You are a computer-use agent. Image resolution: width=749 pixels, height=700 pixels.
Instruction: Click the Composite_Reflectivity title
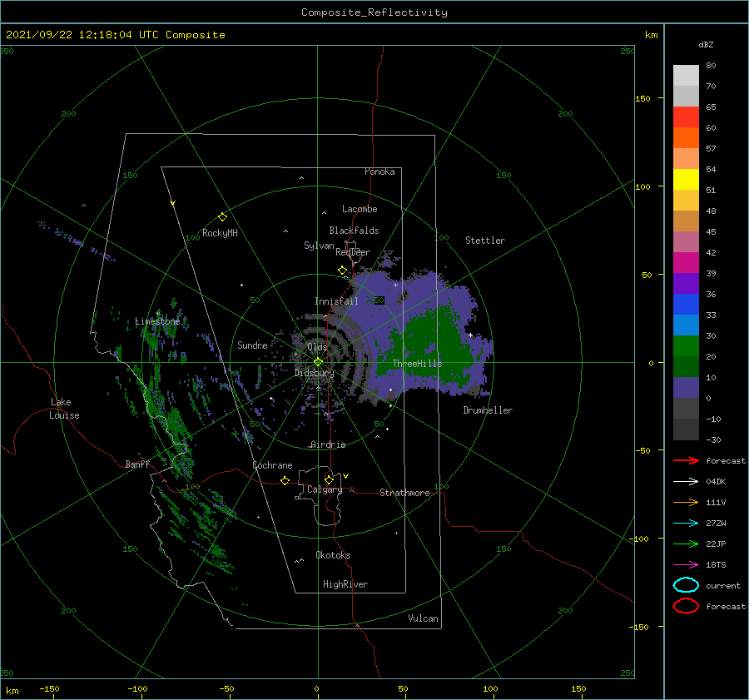point(374,12)
